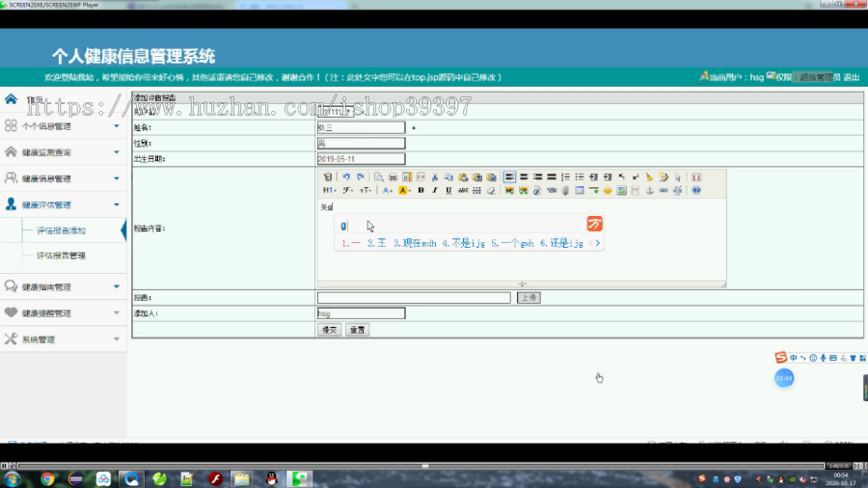Toggle justified text alignment
Image resolution: width=868 pixels, height=488 pixels.
[552, 177]
